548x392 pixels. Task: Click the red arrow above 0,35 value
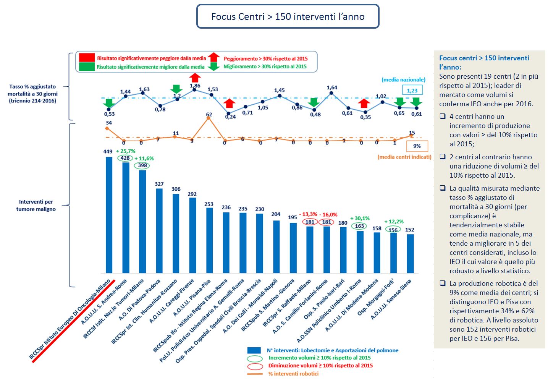364,103
